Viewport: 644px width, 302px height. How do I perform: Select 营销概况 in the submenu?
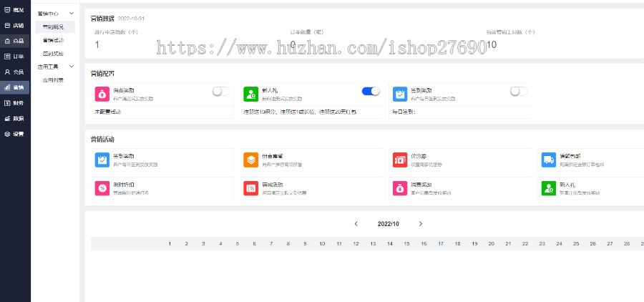[55, 27]
